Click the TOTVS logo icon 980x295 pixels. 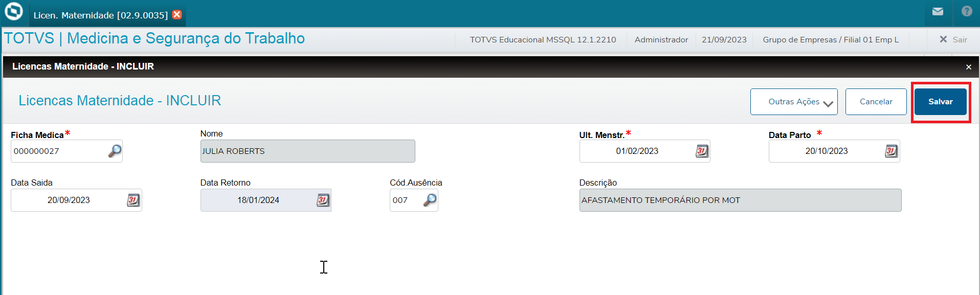(14, 11)
